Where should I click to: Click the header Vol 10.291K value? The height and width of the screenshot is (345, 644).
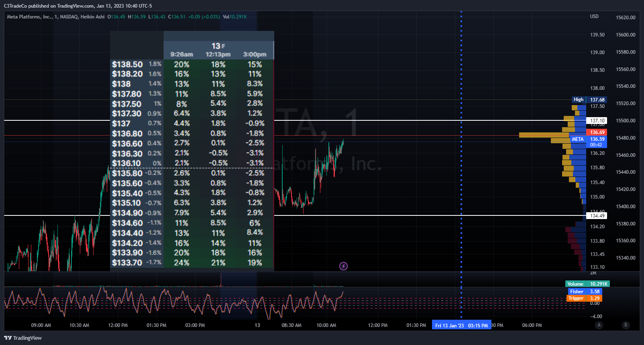(235, 17)
